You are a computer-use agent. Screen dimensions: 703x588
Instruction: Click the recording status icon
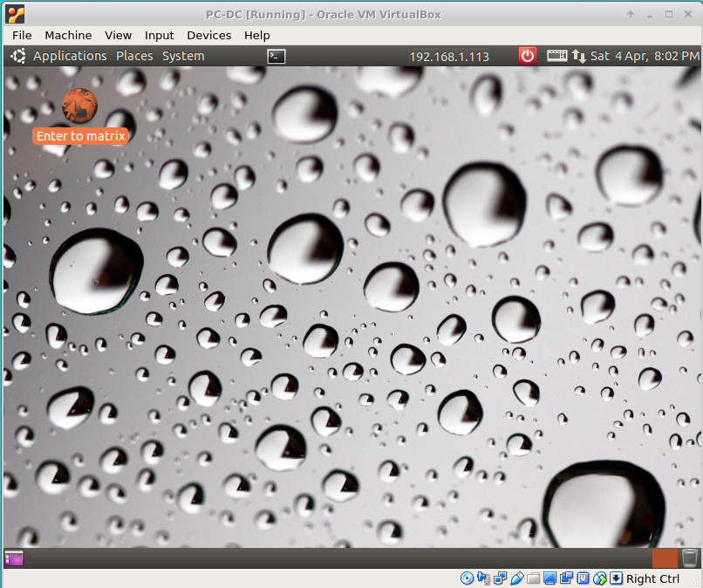[x=566, y=578]
